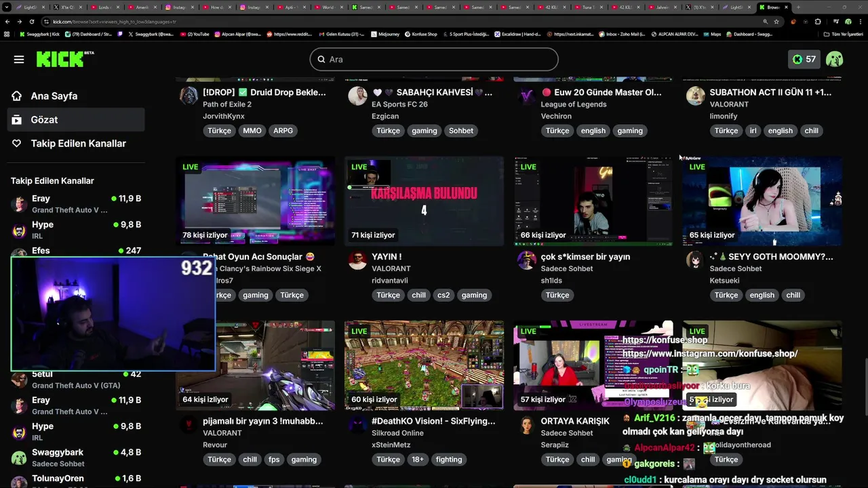The height and width of the screenshot is (488, 868).
Task: Open Ezgican channel avatar
Action: point(357,96)
